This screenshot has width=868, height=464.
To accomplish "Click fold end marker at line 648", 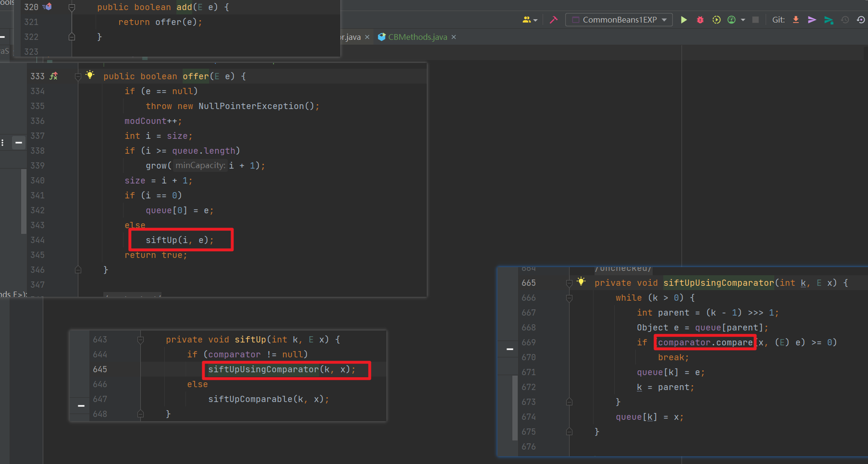I will coord(140,414).
